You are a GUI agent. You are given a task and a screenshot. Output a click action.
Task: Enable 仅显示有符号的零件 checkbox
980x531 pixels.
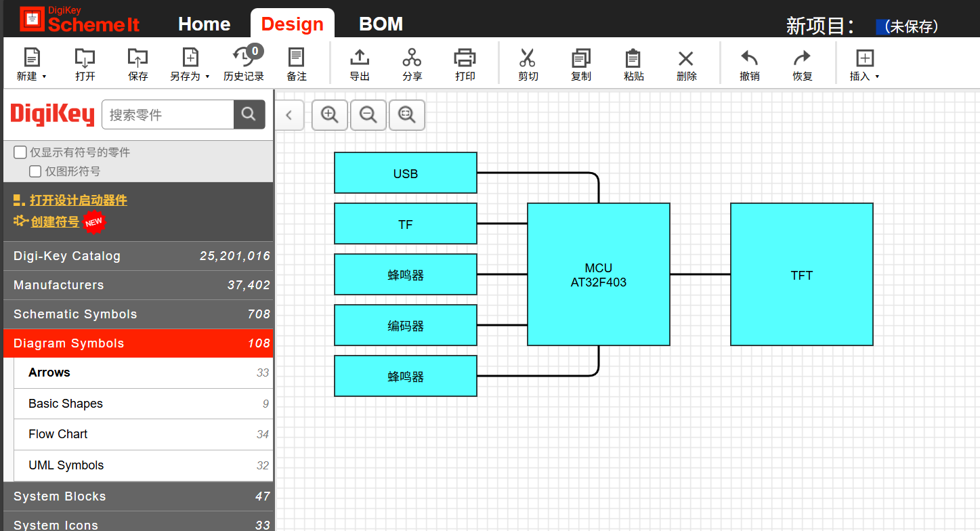tap(20, 152)
